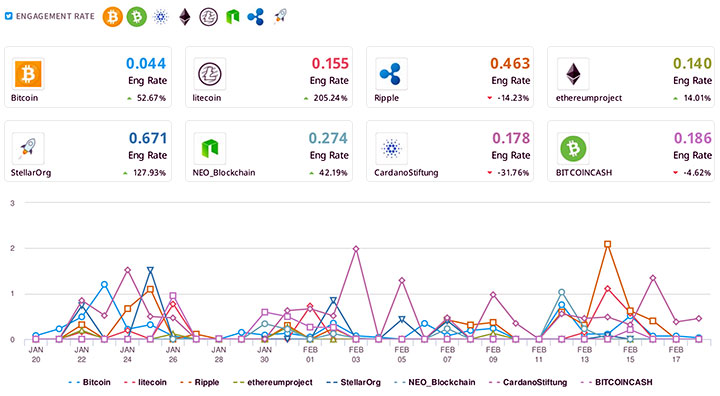Open the BITCOINCASH card logo
Image resolution: width=720 pixels, height=396 pixels.
click(x=573, y=148)
